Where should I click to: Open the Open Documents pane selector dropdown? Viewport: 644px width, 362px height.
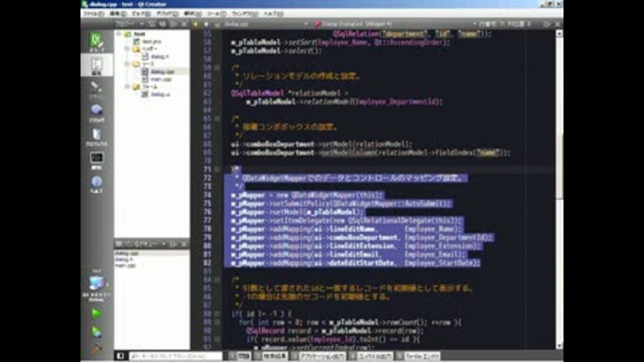tap(140, 244)
